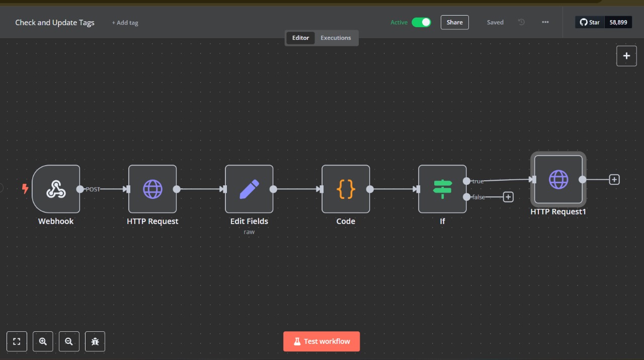
Task: Star the repository on GitHub
Action: (x=589, y=22)
